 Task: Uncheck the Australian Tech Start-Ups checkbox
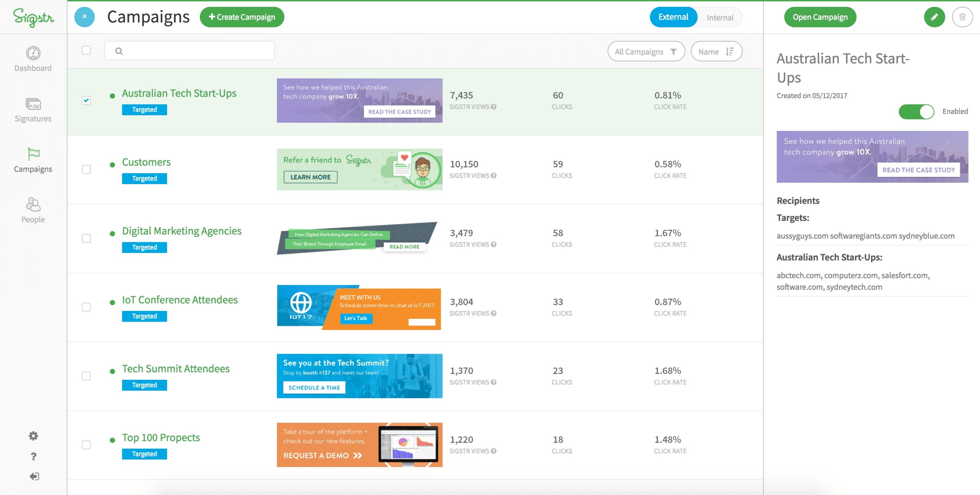click(86, 100)
